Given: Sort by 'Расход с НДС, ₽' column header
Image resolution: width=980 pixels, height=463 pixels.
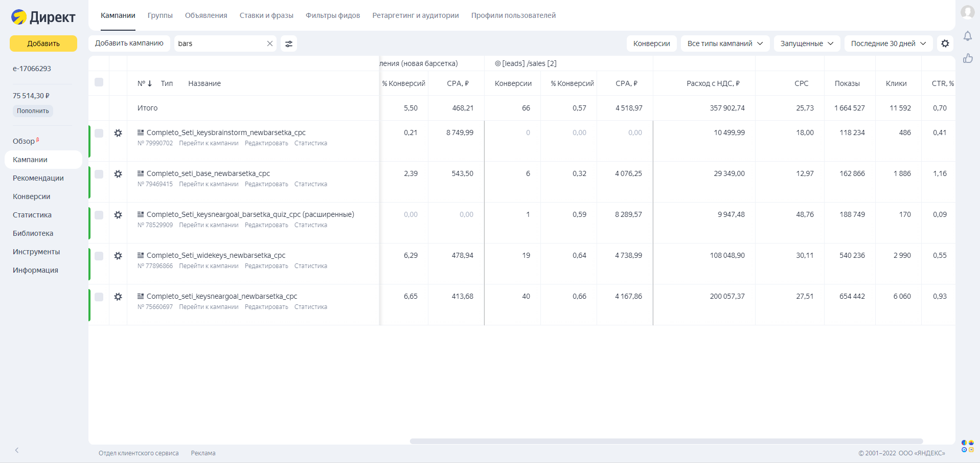Looking at the screenshot, I should pos(713,83).
